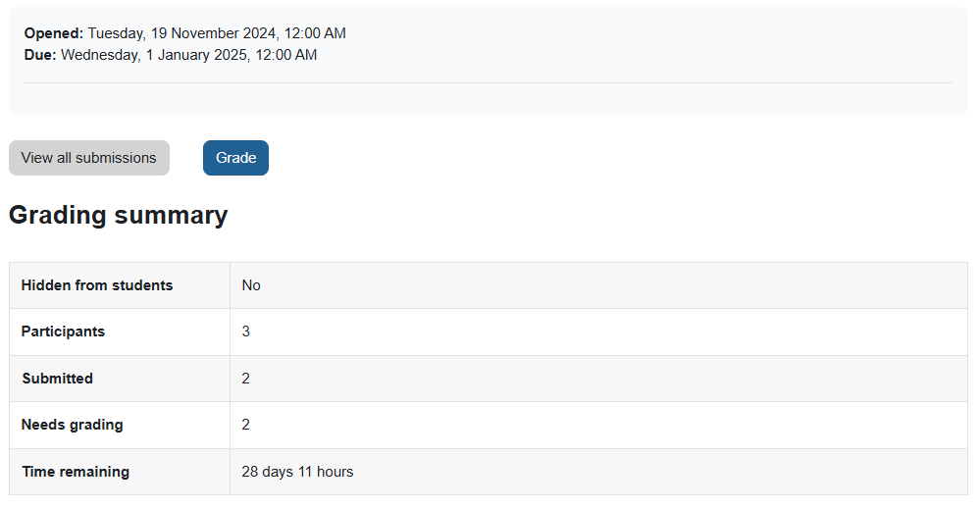Click empty space right of the Grade button
The width and height of the screenshot is (980, 509).
(589, 158)
